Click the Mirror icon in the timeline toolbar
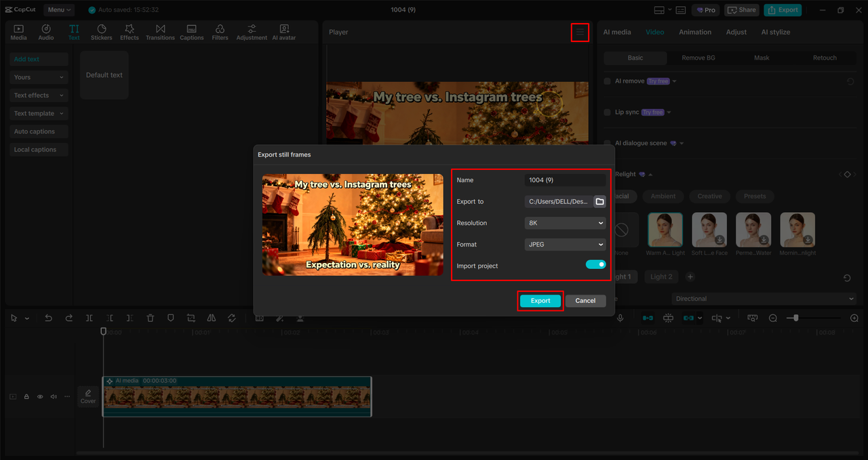The height and width of the screenshot is (460, 868). pyautogui.click(x=211, y=317)
